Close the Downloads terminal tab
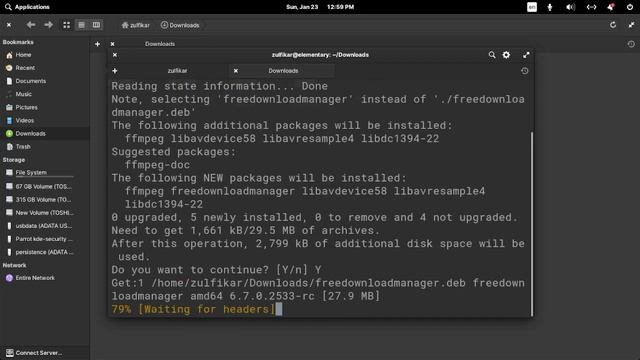Image resolution: width=640 pixels, height=360 pixels. (x=236, y=71)
